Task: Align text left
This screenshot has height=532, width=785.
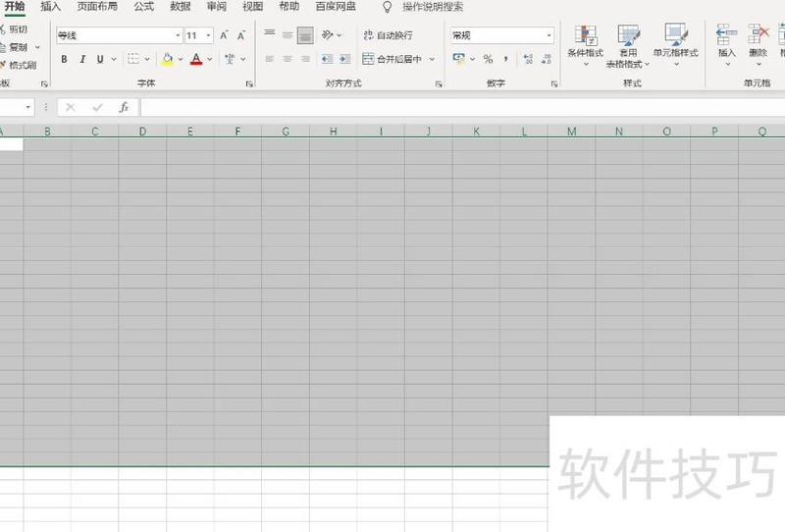Action: pos(269,59)
